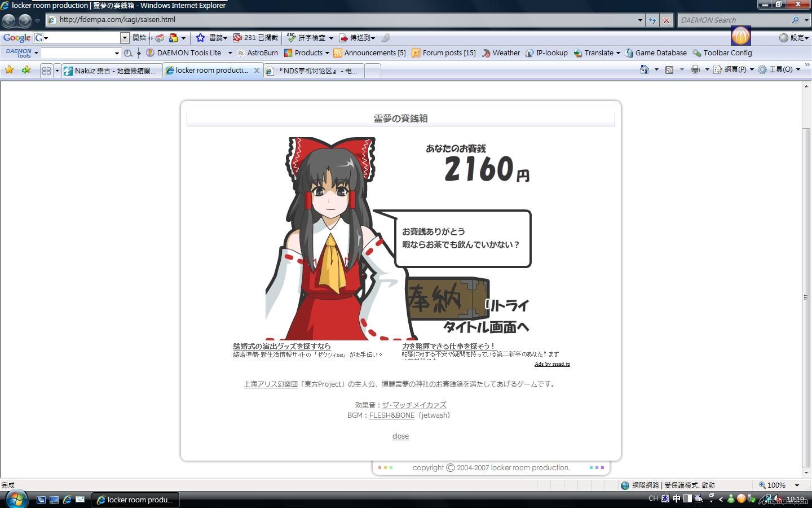Open the Google toolbar news icon
The width and height of the screenshot is (812, 508).
coord(160,38)
